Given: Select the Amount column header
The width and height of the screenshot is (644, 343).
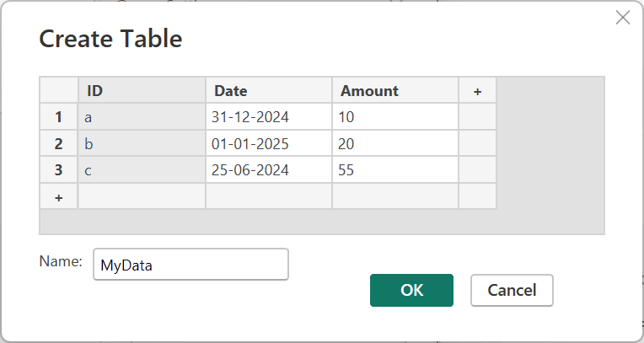Looking at the screenshot, I should (x=394, y=91).
